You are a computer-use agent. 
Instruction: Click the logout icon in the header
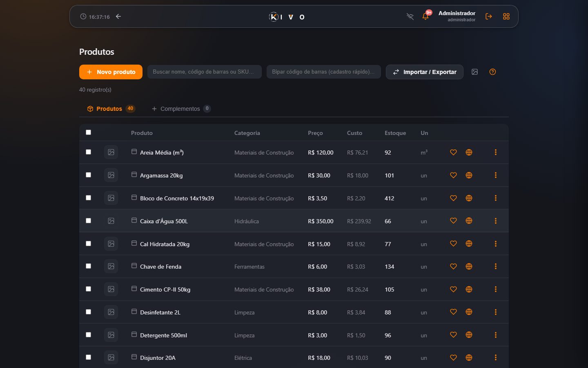click(488, 16)
